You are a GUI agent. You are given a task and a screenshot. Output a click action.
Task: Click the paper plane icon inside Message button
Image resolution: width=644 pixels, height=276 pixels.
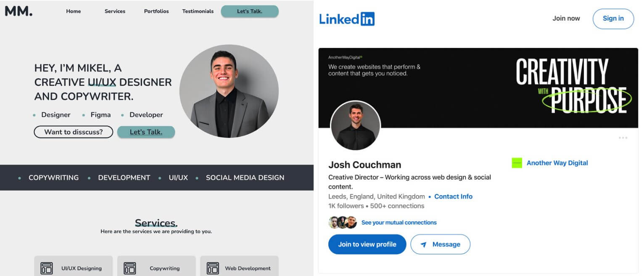tap(423, 244)
